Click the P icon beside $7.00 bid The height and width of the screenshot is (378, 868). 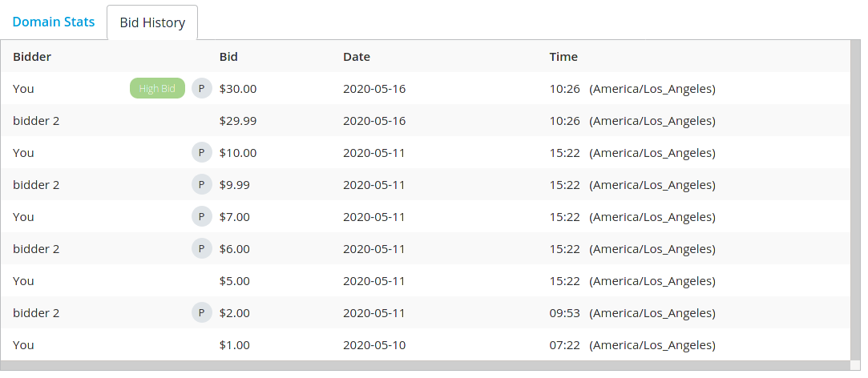[x=202, y=216]
